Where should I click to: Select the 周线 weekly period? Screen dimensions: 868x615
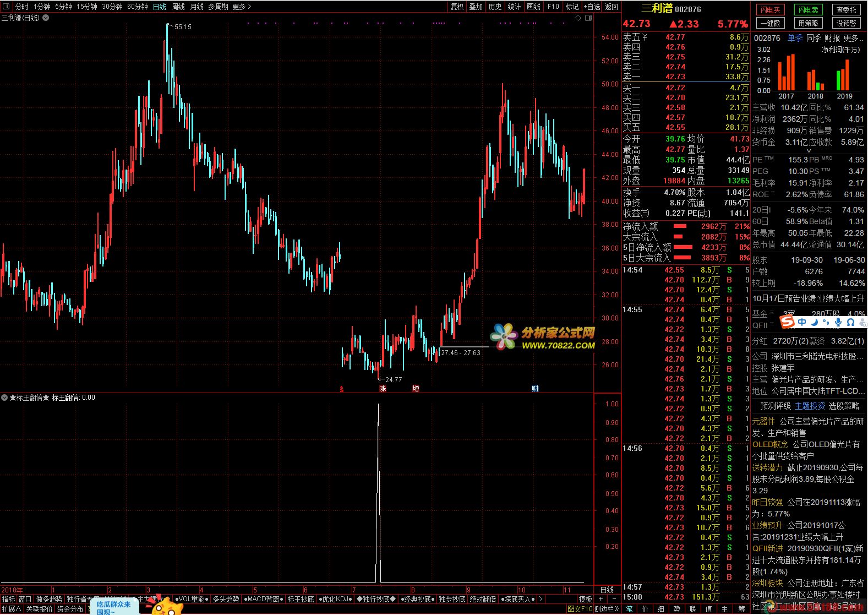tap(178, 7)
